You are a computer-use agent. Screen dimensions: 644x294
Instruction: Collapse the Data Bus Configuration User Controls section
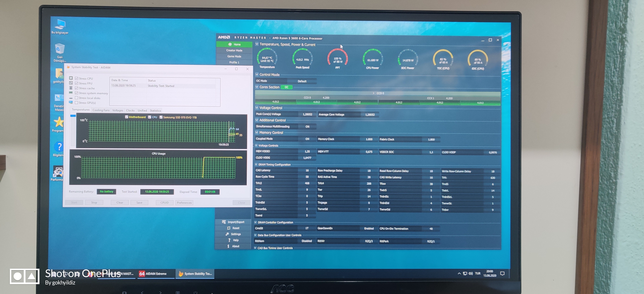256,235
